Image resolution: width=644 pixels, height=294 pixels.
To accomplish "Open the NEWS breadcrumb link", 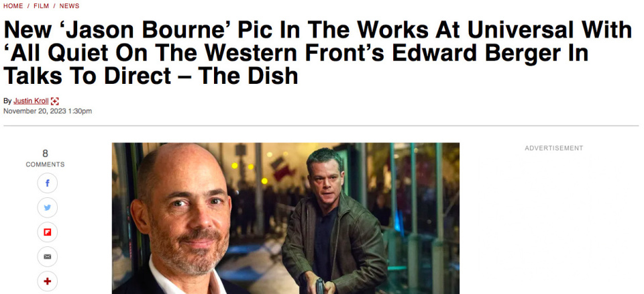I will [x=69, y=6].
